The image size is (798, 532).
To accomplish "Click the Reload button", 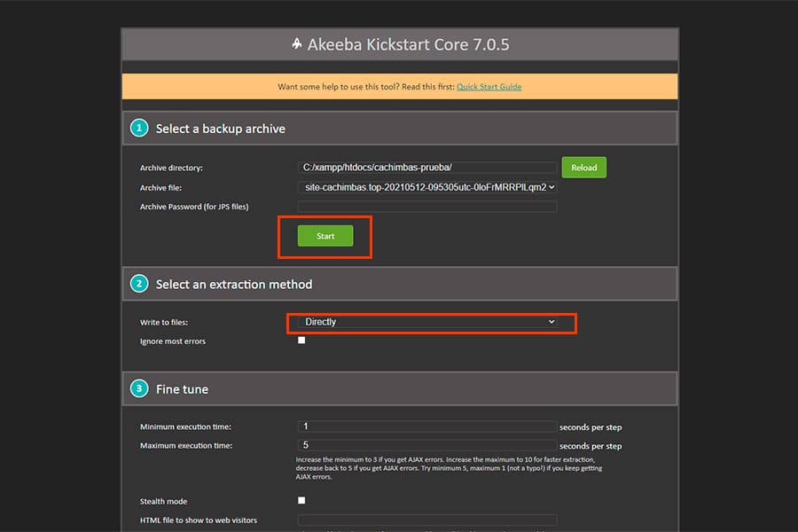I will (583, 168).
